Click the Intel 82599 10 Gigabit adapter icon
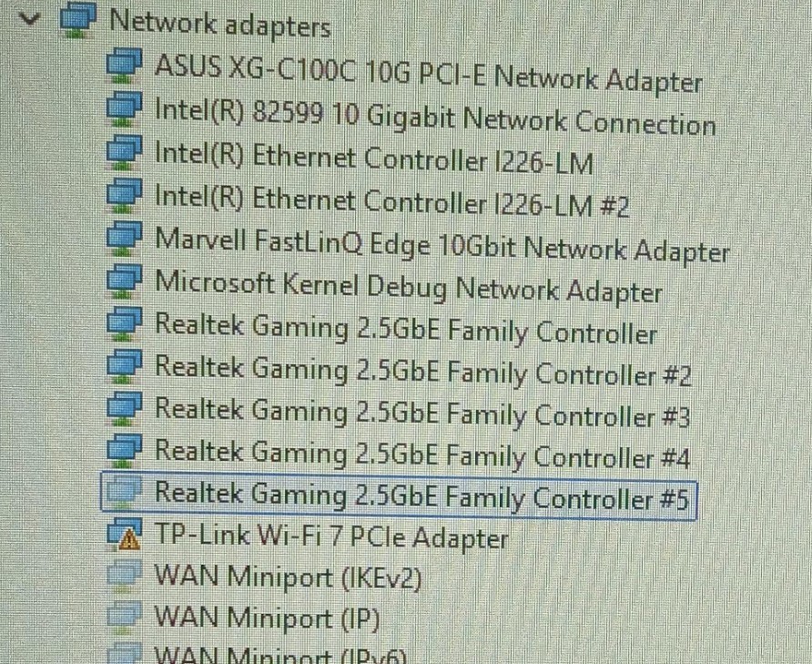 click(x=124, y=109)
